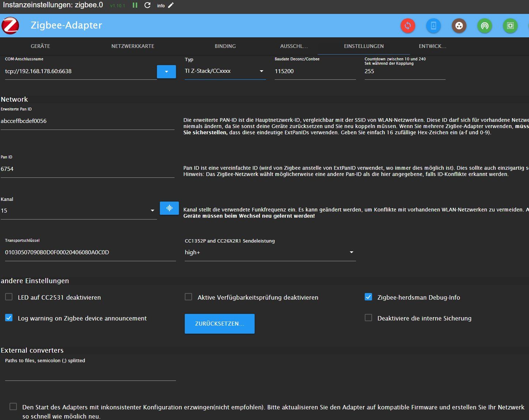Switch to the NETZWERKKARTE tab
The height and width of the screenshot is (420, 529).
pos(133,46)
